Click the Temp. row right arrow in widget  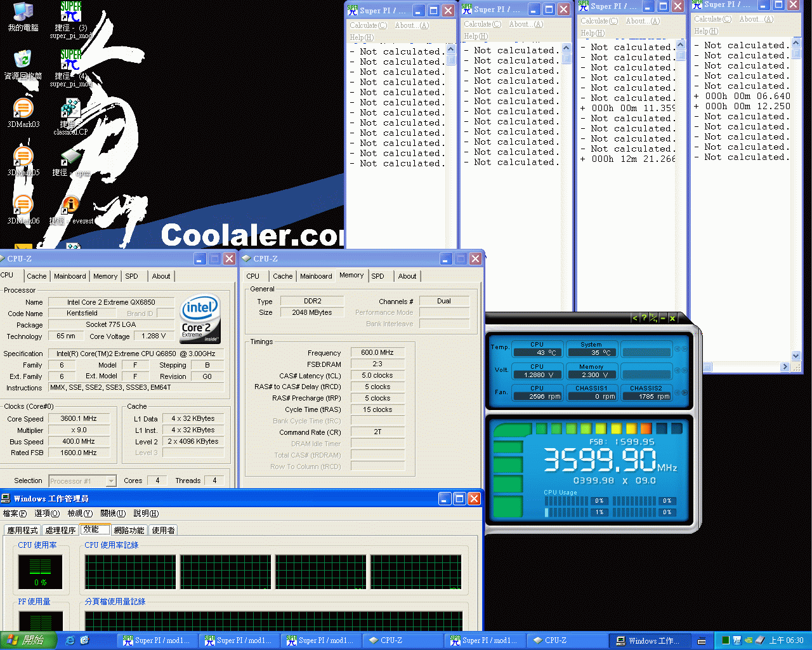tap(684, 348)
